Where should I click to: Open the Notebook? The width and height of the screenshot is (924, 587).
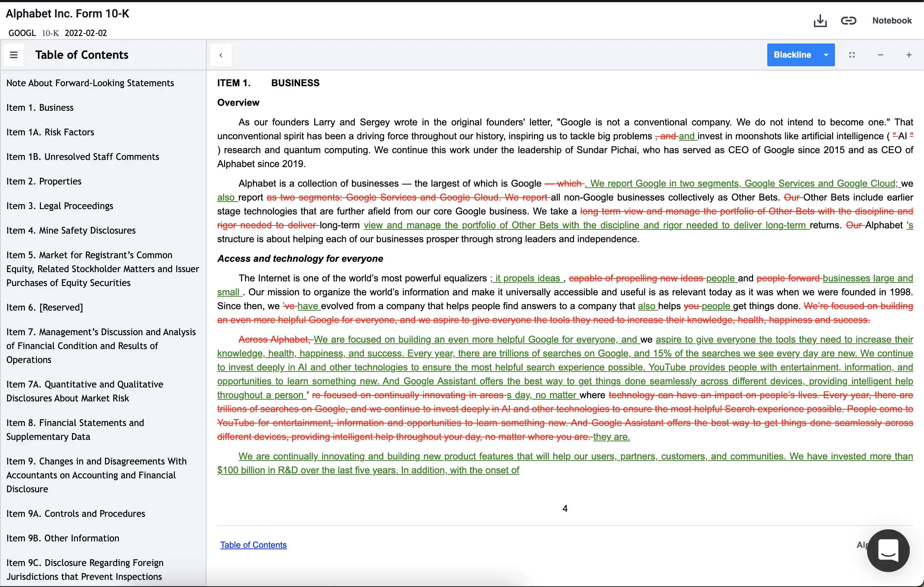(892, 21)
